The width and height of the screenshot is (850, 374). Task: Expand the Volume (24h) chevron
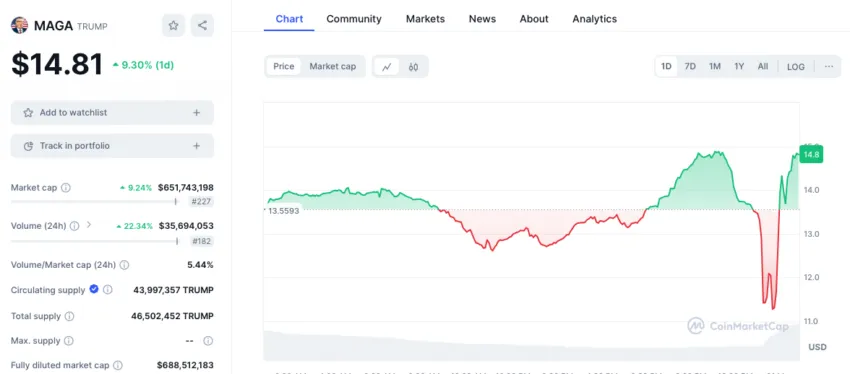tap(89, 224)
